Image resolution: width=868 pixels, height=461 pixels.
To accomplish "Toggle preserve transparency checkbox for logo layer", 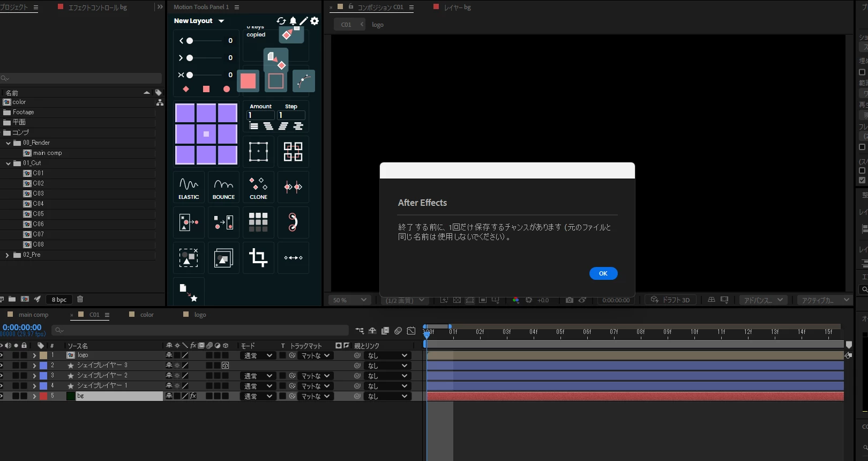I will tap(282, 355).
